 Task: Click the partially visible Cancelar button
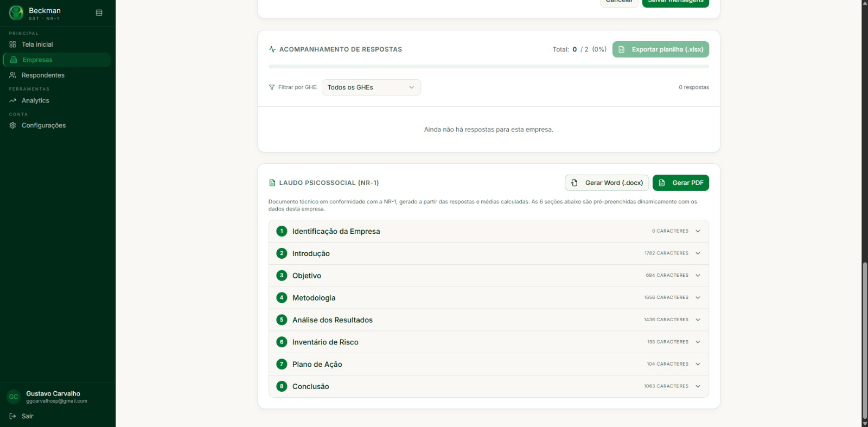click(619, 2)
